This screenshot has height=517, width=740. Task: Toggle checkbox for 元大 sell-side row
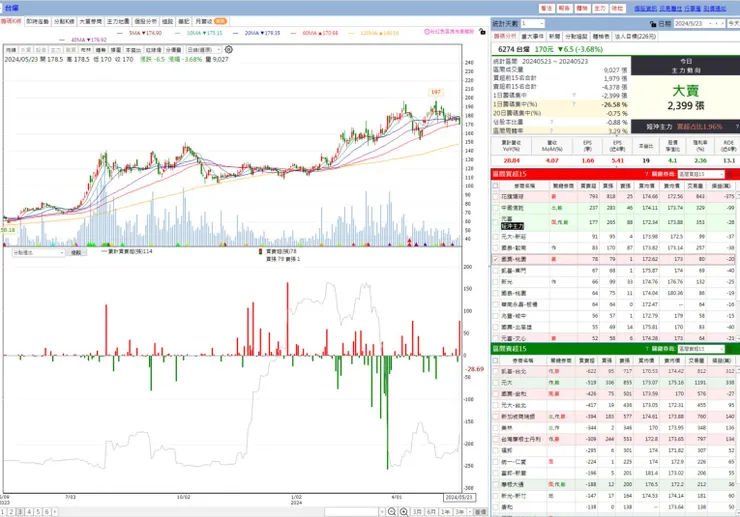[495, 383]
